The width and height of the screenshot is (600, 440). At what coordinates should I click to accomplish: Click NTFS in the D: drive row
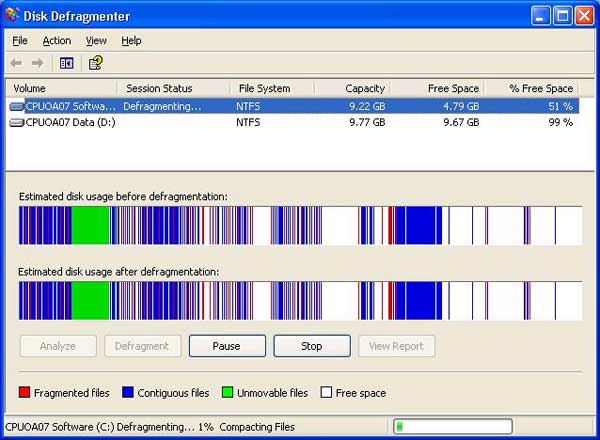tap(248, 122)
